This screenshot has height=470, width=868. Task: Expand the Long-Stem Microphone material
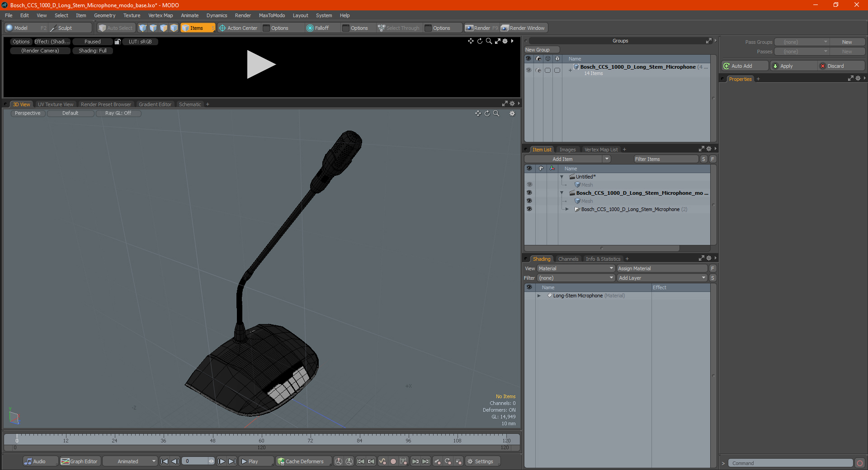point(539,296)
